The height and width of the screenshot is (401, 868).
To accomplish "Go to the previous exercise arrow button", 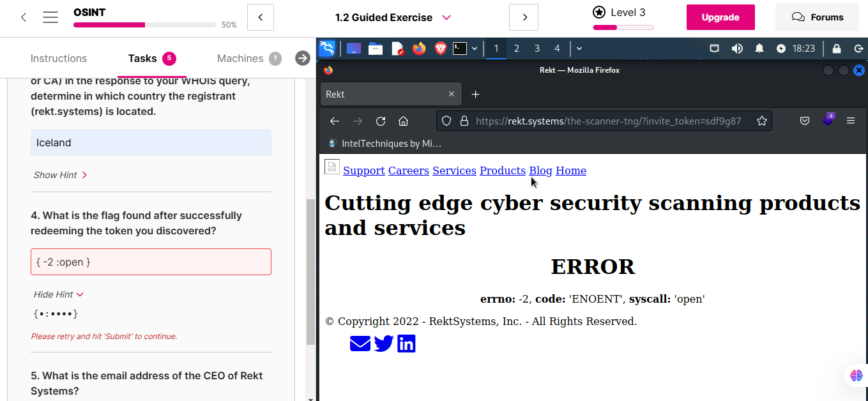I will point(261,17).
